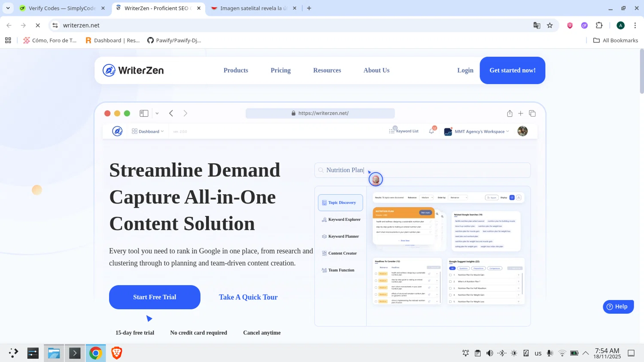Open a new tab with the plus button

coord(309,8)
